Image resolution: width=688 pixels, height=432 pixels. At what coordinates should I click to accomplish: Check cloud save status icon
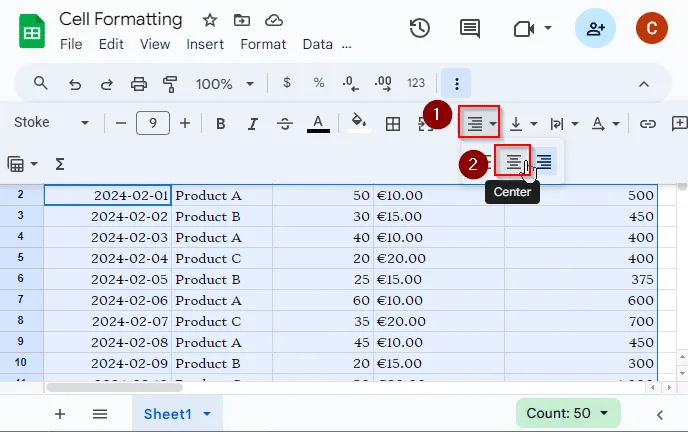point(274,20)
